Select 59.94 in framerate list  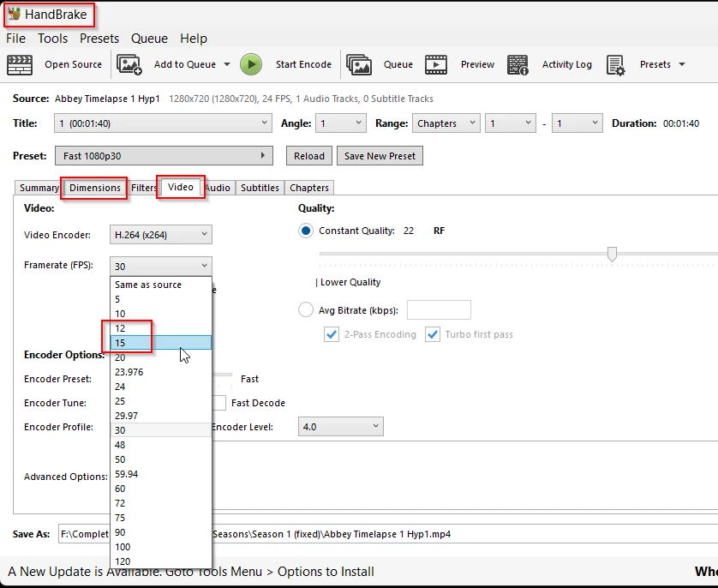(x=161, y=474)
